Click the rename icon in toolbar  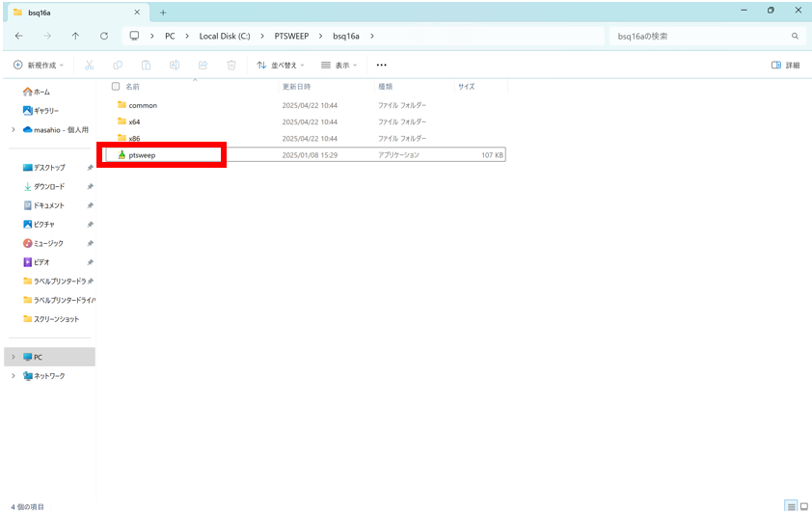[175, 65]
